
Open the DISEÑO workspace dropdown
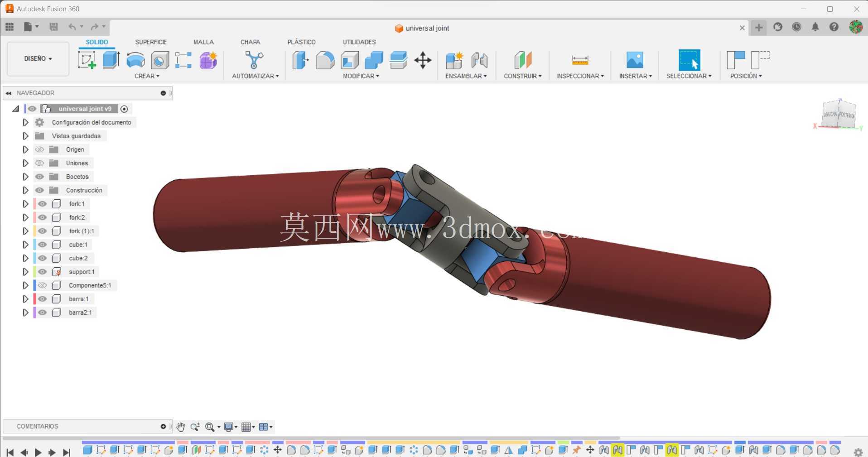click(38, 58)
